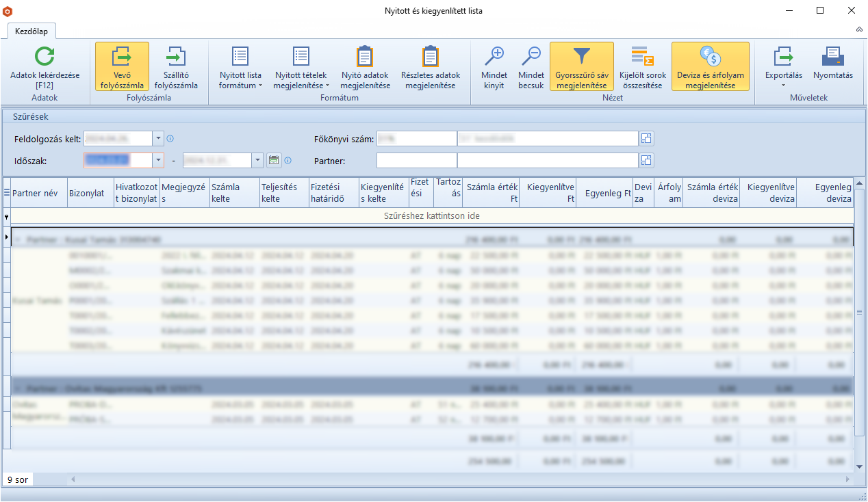Click Mindet kinyit magnifier icon
This screenshot has height=502, width=868.
[x=494, y=56]
